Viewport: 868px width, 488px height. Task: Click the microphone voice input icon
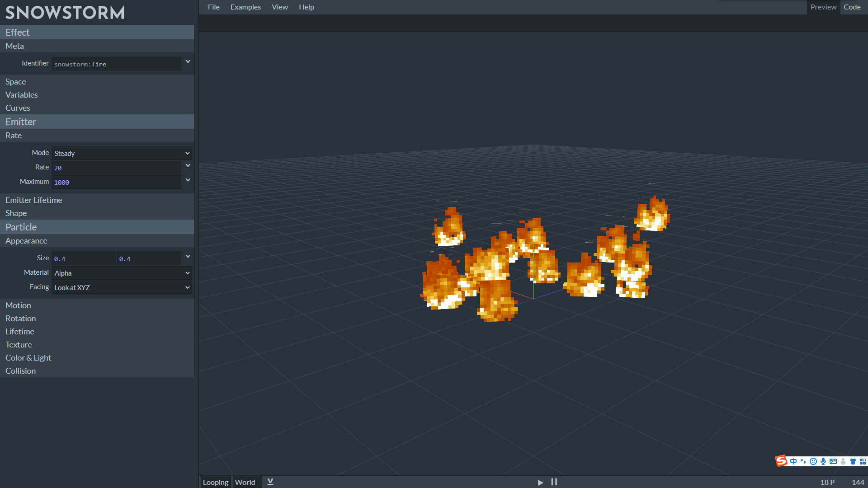click(823, 461)
